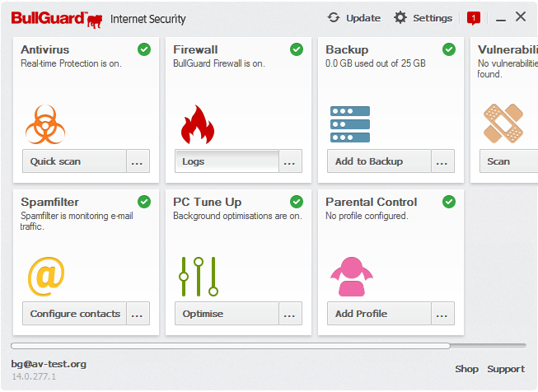
Task: Click the horizontal scrollbar below the modules
Action: (231, 346)
